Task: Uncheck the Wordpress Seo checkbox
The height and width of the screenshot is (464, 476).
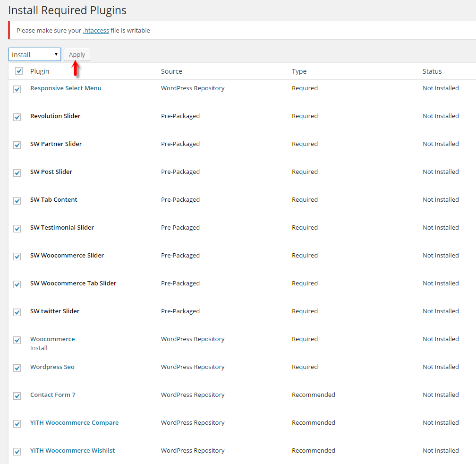Action: point(17,369)
